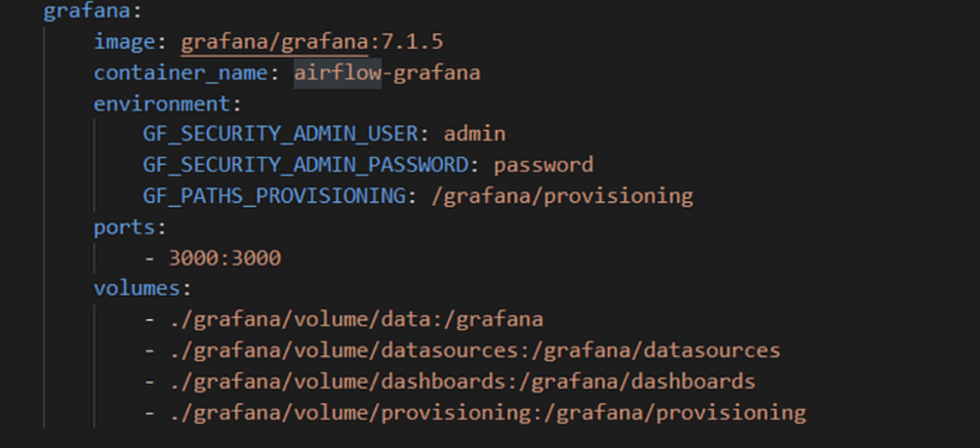Select the highlighted word "airflow"
980x448 pixels.
tap(337, 73)
